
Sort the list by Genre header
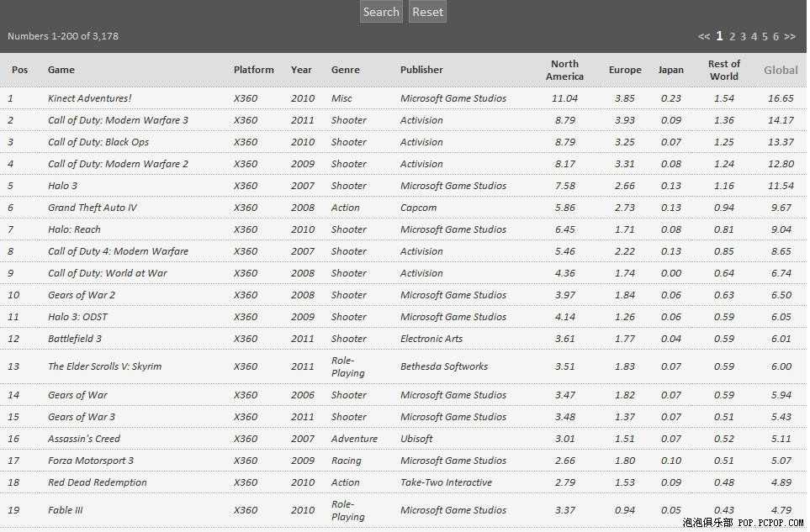(345, 70)
